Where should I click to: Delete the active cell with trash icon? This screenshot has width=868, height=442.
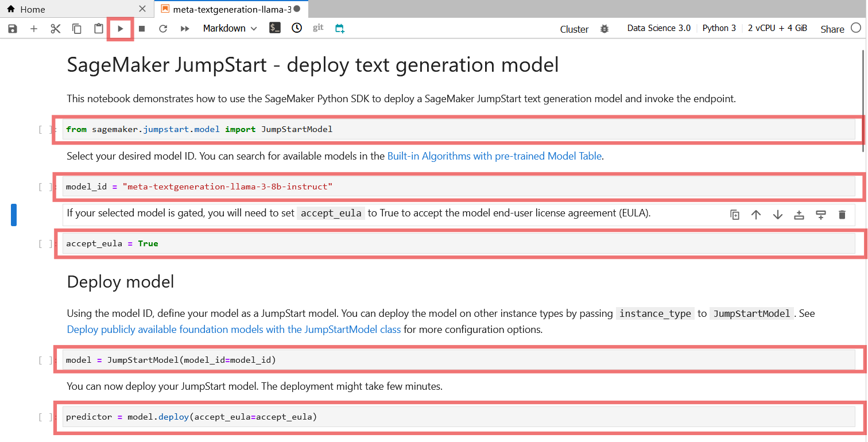(x=842, y=215)
